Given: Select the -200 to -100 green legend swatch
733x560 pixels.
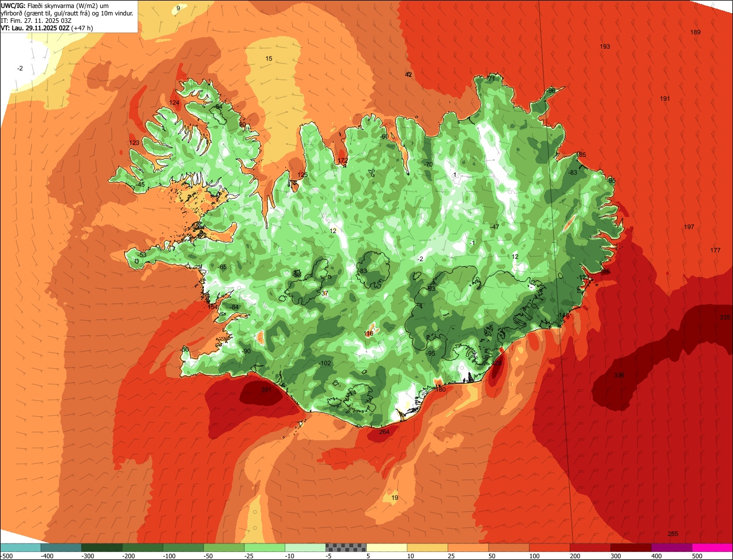Looking at the screenshot, I should click(143, 547).
